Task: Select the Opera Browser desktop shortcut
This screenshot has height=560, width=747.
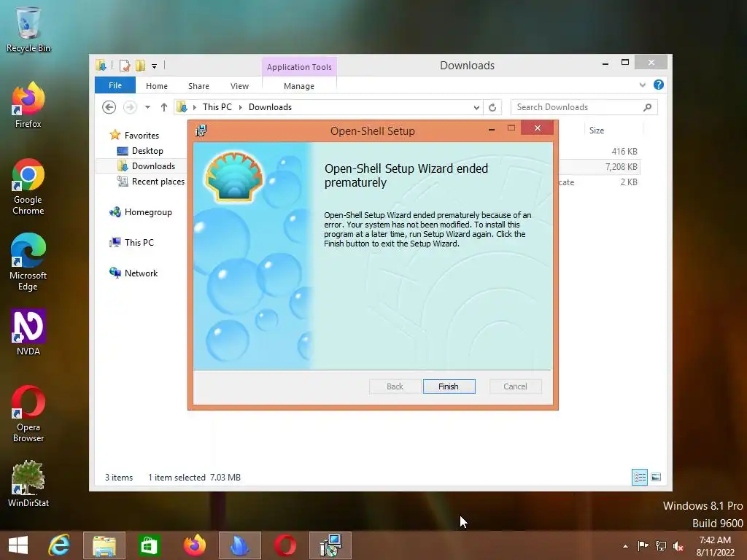Action: pyautogui.click(x=28, y=414)
